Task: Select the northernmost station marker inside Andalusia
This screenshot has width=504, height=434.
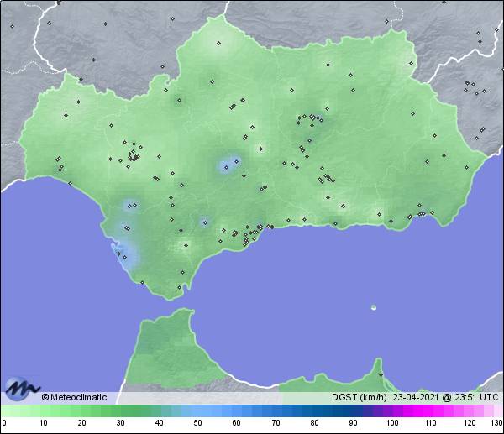Action: pos(218,43)
